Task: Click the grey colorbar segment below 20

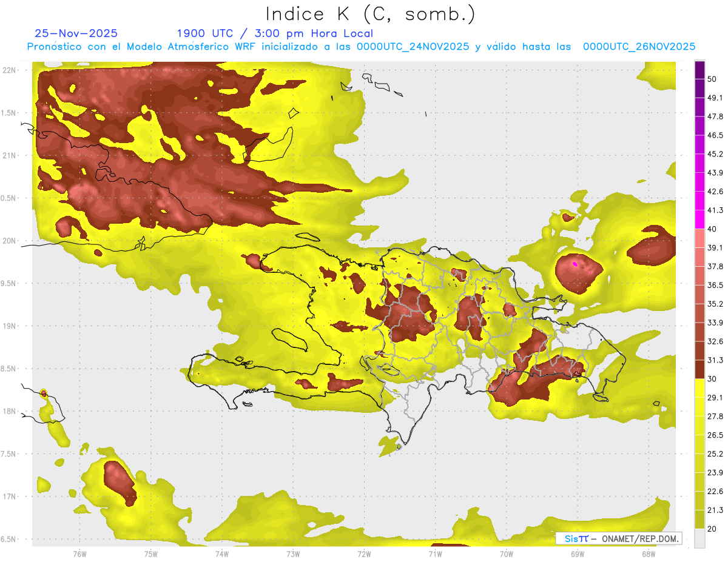Action: pos(699,538)
